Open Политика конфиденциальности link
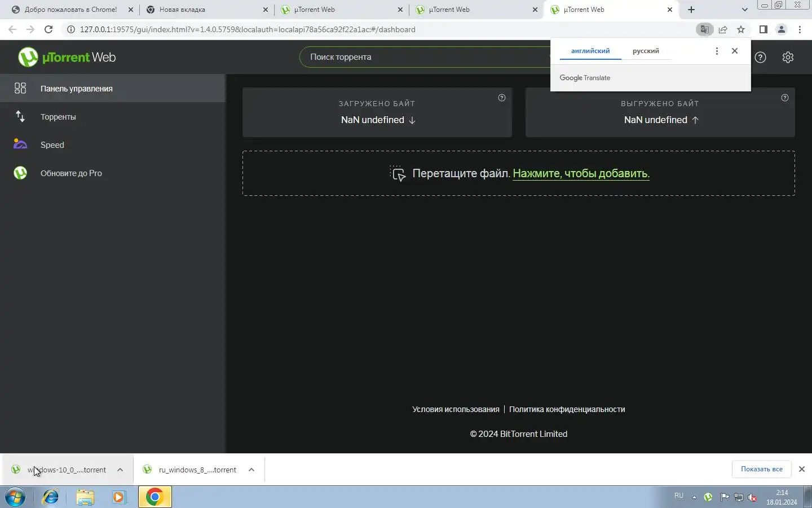812x508 pixels. pyautogui.click(x=567, y=409)
